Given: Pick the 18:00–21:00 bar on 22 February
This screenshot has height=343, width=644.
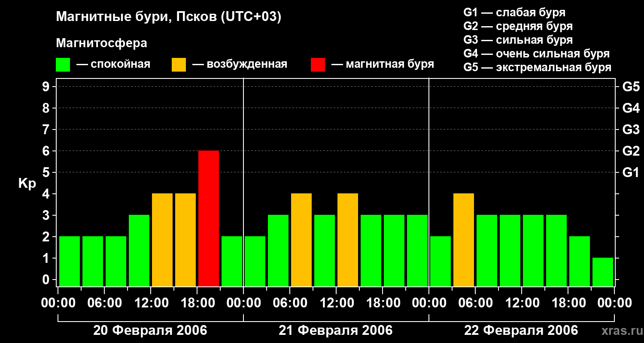Looking at the screenshot, I should point(580,261).
